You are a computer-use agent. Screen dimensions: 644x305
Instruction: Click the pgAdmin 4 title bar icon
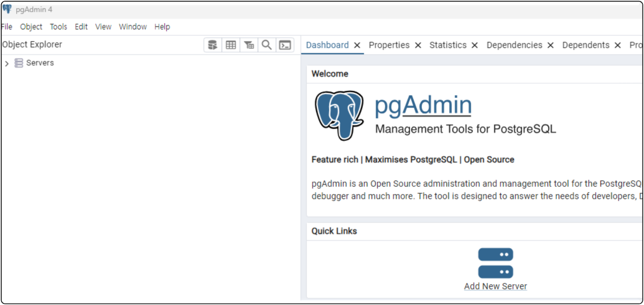pyautogui.click(x=7, y=9)
